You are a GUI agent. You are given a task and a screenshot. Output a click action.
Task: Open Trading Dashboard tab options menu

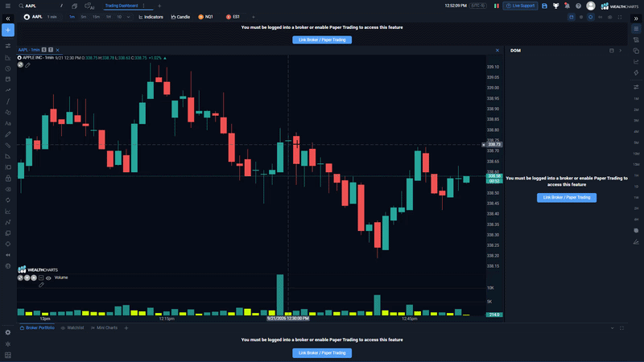click(x=144, y=6)
